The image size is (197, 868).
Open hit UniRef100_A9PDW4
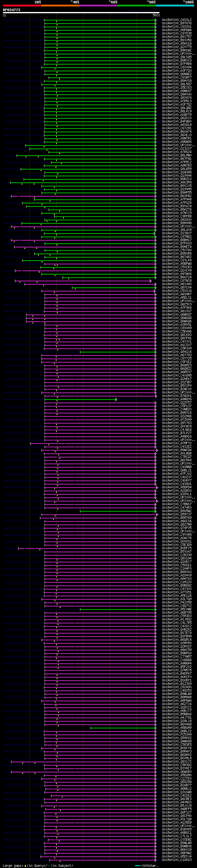pyautogui.click(x=177, y=30)
